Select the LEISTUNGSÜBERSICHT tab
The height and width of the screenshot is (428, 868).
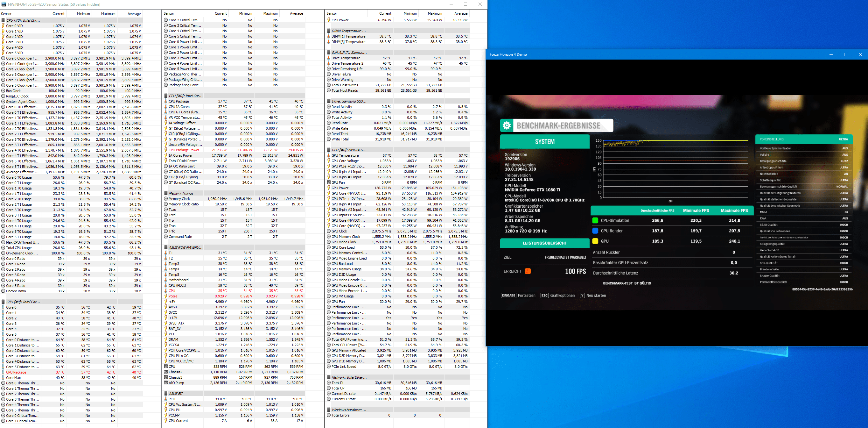544,243
